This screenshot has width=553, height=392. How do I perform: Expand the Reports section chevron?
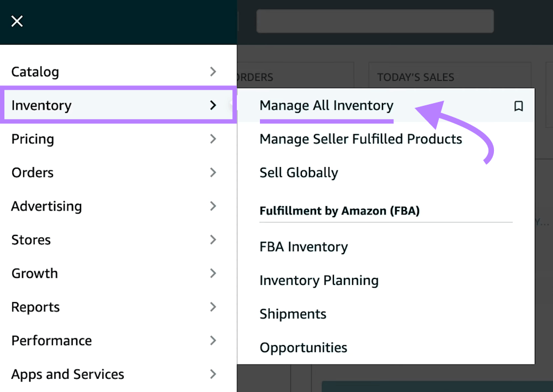[x=213, y=307]
